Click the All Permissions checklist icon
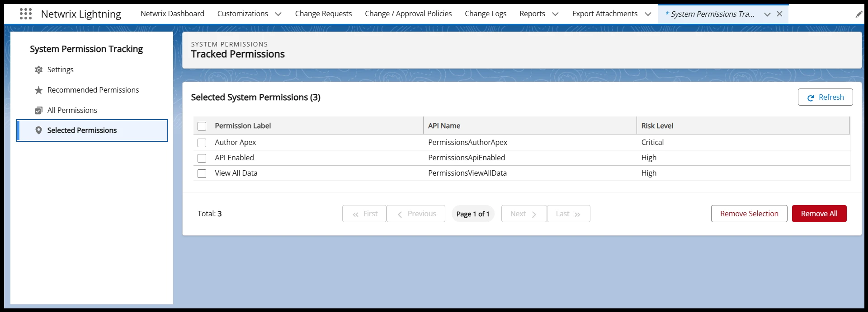Screen dimensions: 868x312 [x=38, y=111]
